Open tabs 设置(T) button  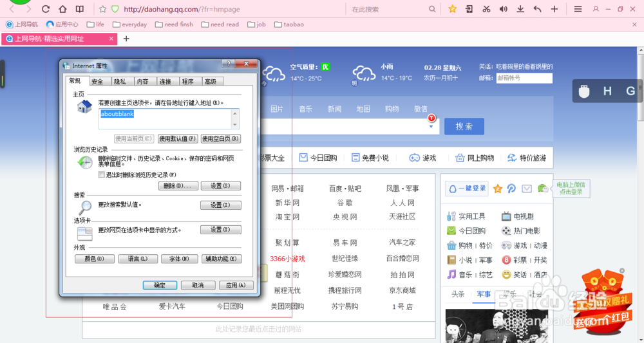220,230
